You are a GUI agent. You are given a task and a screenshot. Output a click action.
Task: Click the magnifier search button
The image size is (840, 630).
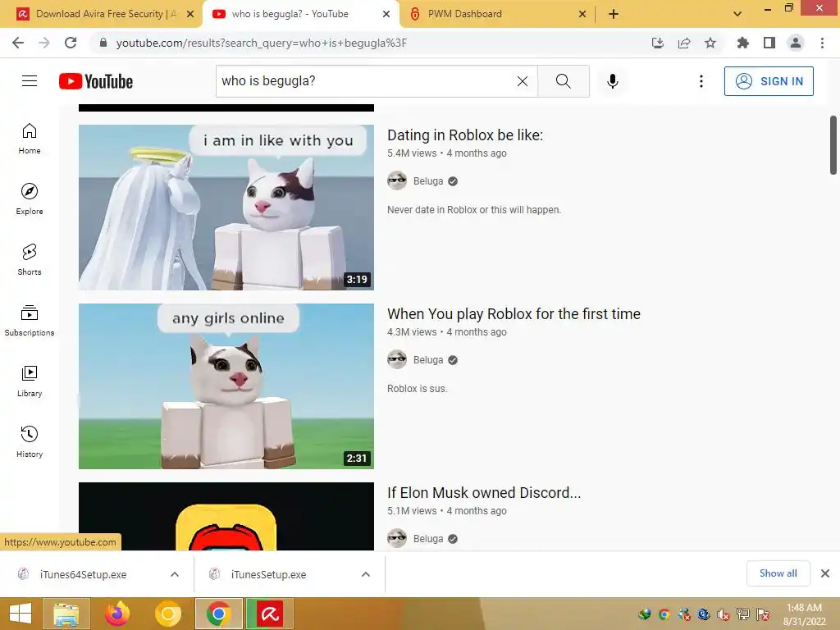(x=563, y=81)
